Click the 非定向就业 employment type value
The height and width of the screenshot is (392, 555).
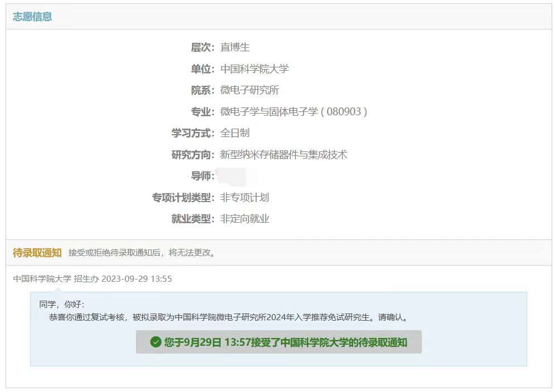[x=244, y=219]
